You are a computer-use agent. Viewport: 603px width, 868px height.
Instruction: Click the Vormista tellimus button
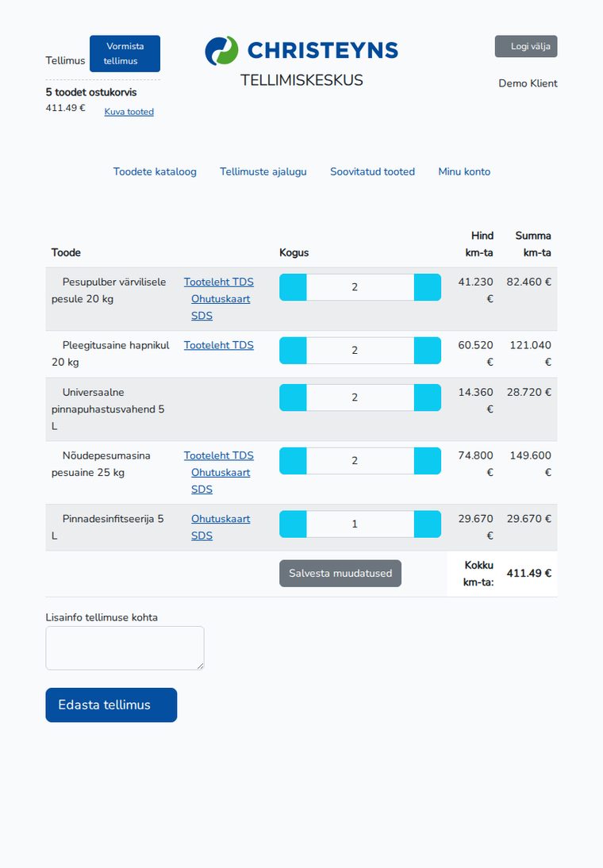(125, 54)
